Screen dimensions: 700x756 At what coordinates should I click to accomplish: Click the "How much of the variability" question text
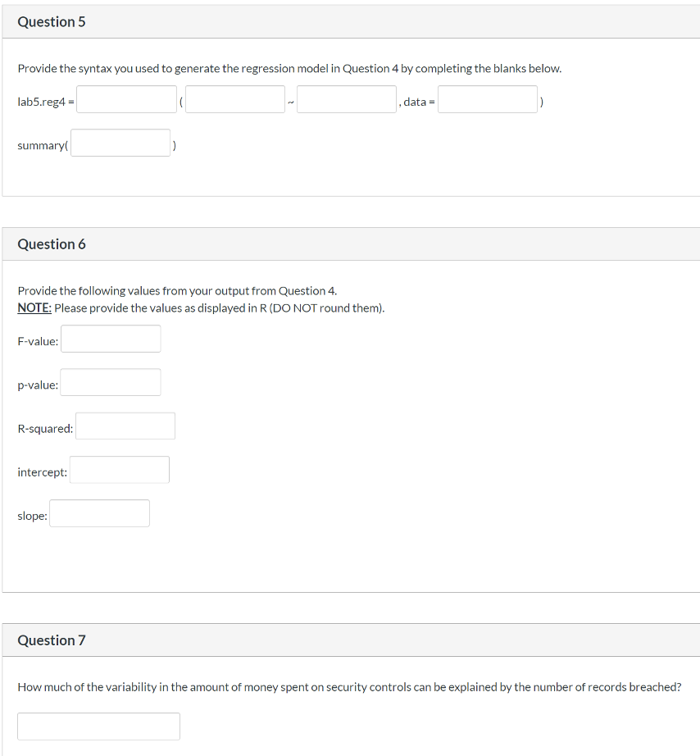coord(349,687)
